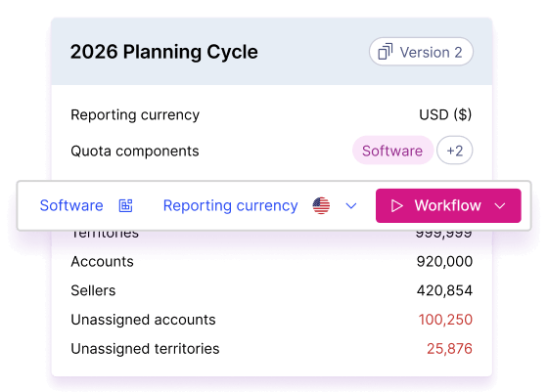548x392 pixels.
Task: Click the USD ($) currency value
Action: point(445,114)
